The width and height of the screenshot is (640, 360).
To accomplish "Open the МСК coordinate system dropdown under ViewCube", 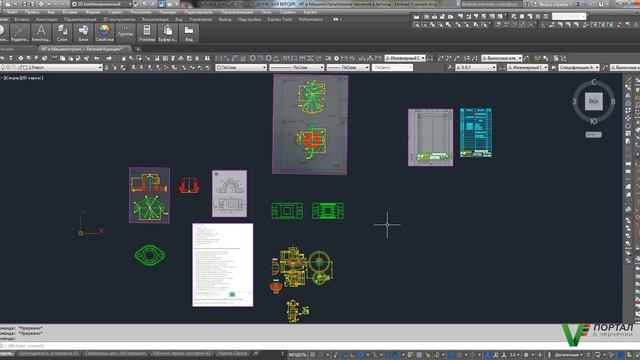I will (593, 135).
